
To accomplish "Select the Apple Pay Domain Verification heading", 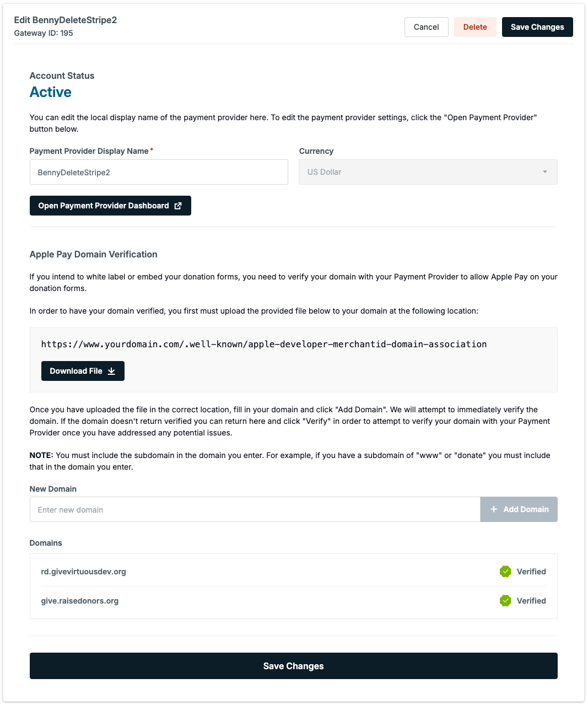I will coord(94,254).
